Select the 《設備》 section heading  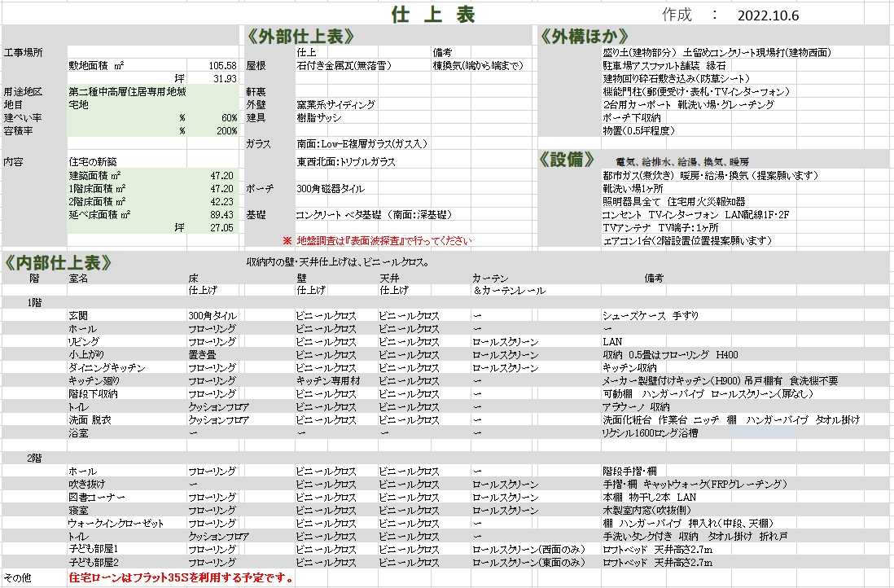pyautogui.click(x=567, y=160)
